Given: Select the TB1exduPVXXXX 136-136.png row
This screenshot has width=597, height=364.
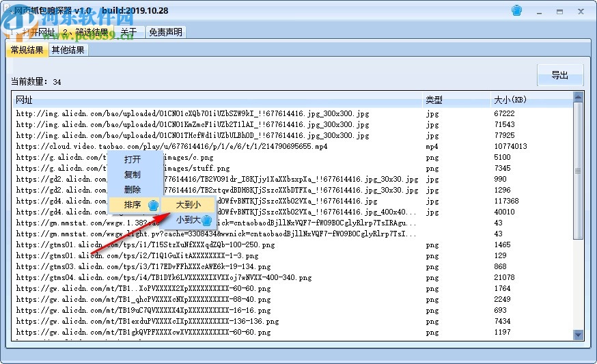Looking at the screenshot, I should 292,322.
